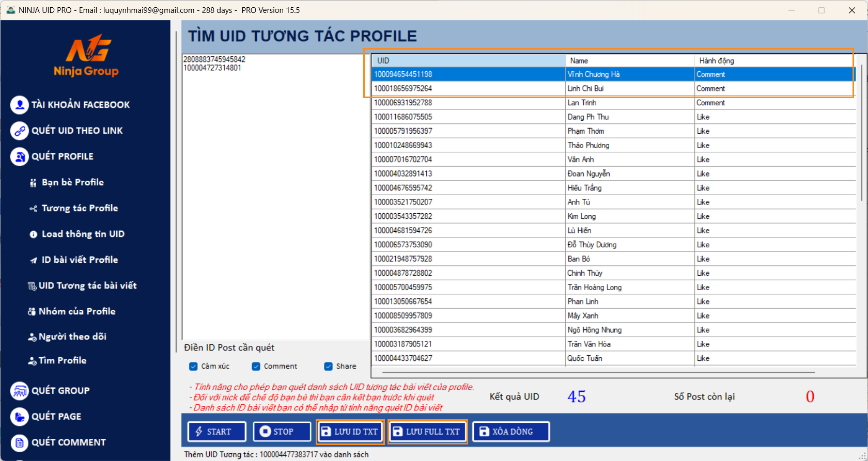Click the Quét UID Theo Link chain icon
Viewport: 868px width, 461px height.
20,131
